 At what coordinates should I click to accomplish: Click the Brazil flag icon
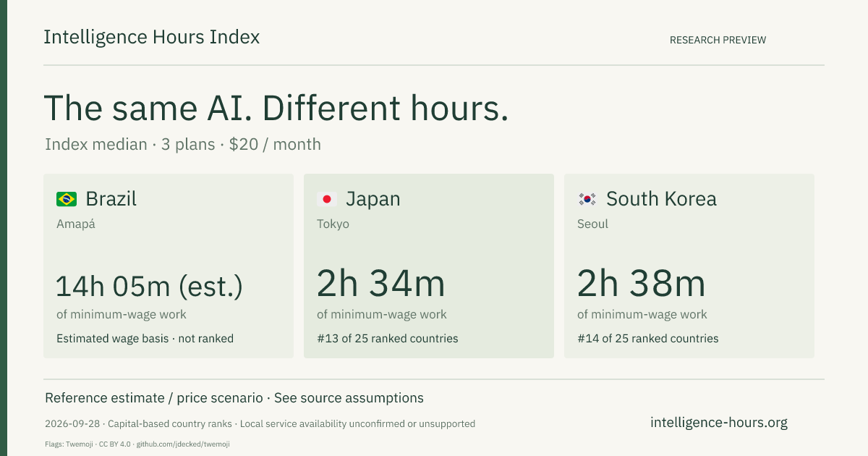click(67, 199)
